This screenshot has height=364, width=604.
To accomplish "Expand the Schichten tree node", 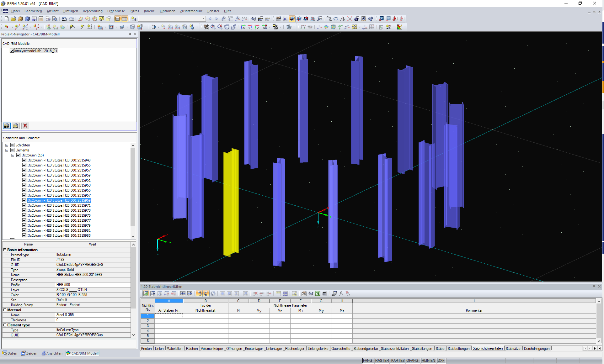I will click(7, 145).
